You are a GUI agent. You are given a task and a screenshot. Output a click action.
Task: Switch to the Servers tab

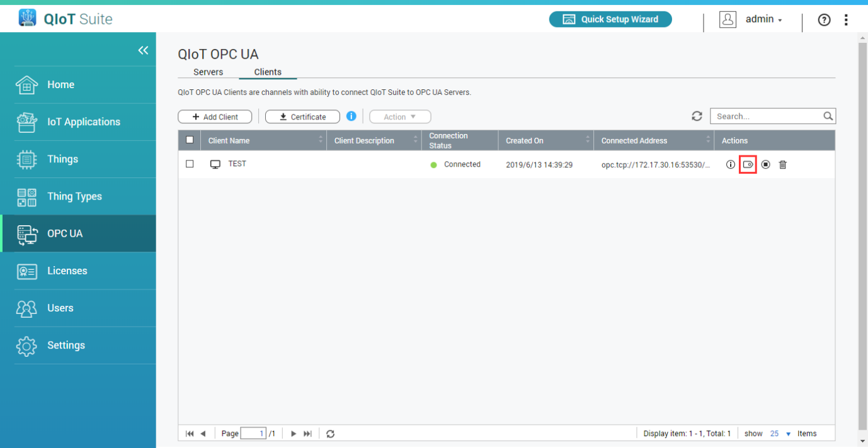coord(208,72)
